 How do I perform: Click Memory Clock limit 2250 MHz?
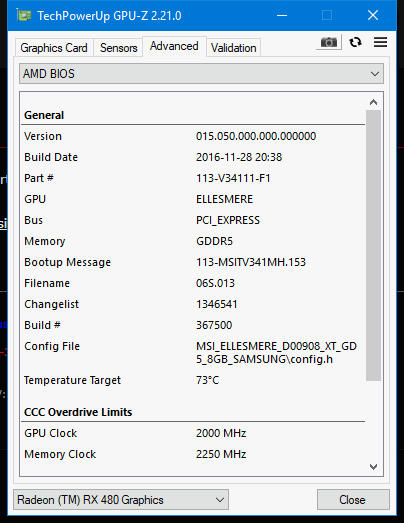[x=221, y=454]
